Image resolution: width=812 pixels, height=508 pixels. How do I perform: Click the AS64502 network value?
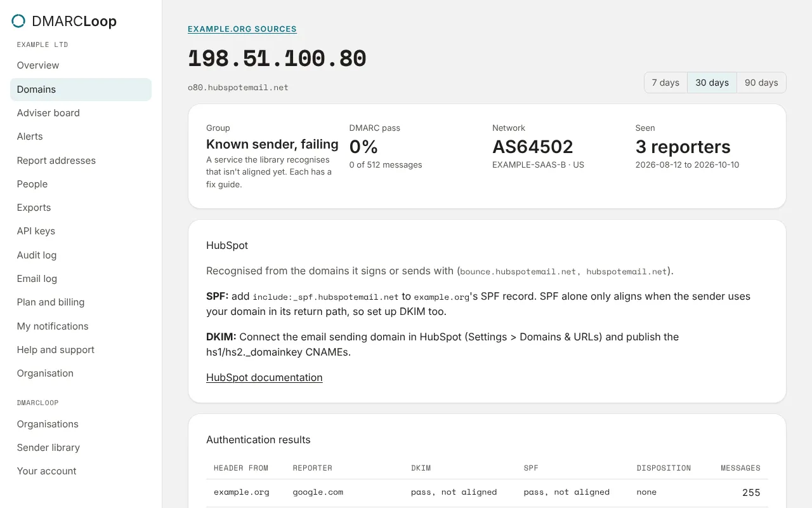pos(533,147)
